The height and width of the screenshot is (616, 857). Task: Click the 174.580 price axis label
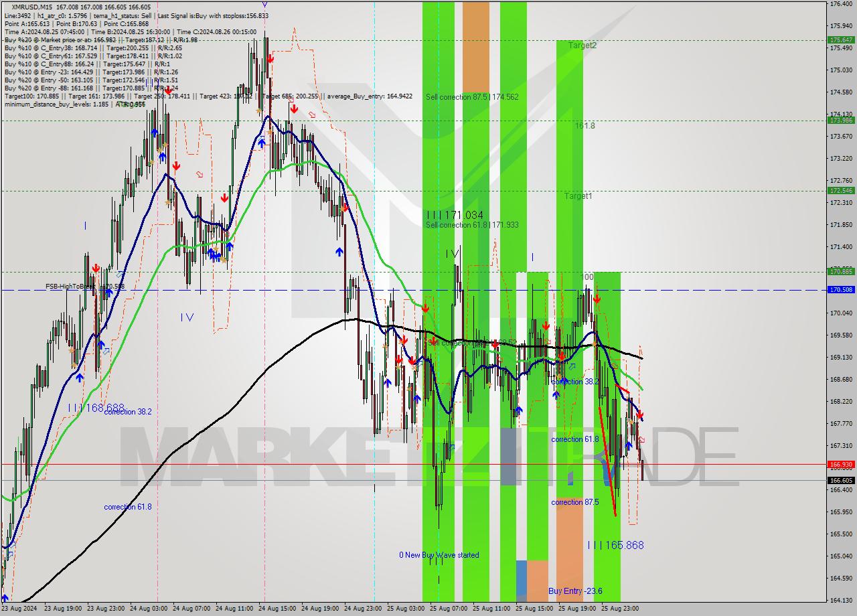click(841, 92)
